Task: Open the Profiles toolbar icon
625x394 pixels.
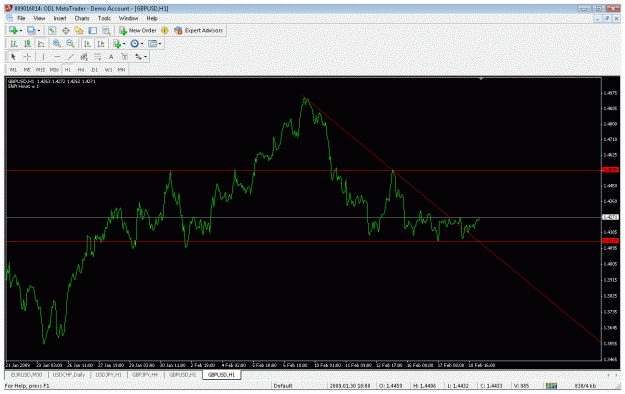Action: (31, 31)
